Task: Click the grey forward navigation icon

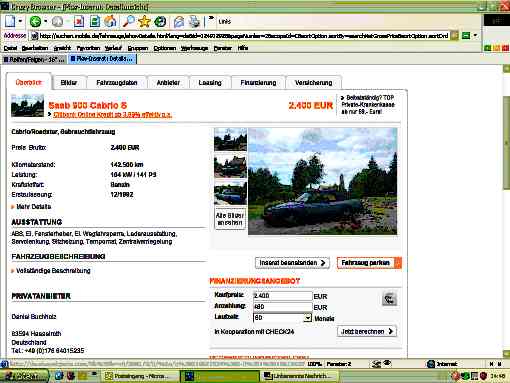Action: point(57,22)
